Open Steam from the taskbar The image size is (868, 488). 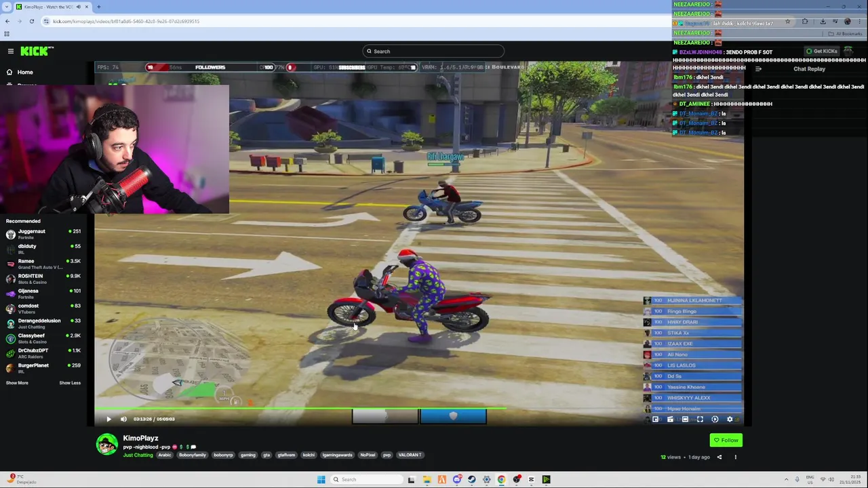(472, 480)
